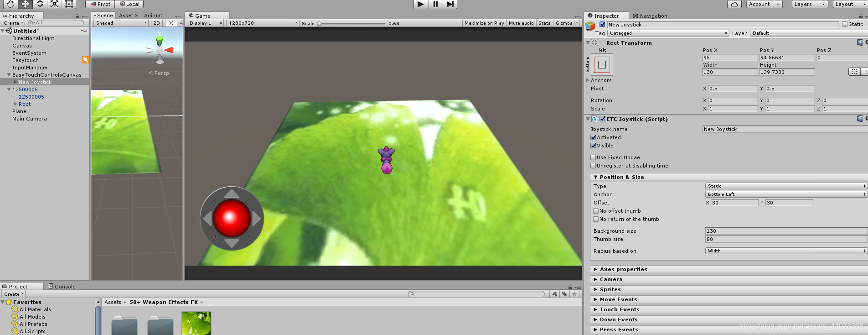Open the cloud services icon

click(x=734, y=4)
